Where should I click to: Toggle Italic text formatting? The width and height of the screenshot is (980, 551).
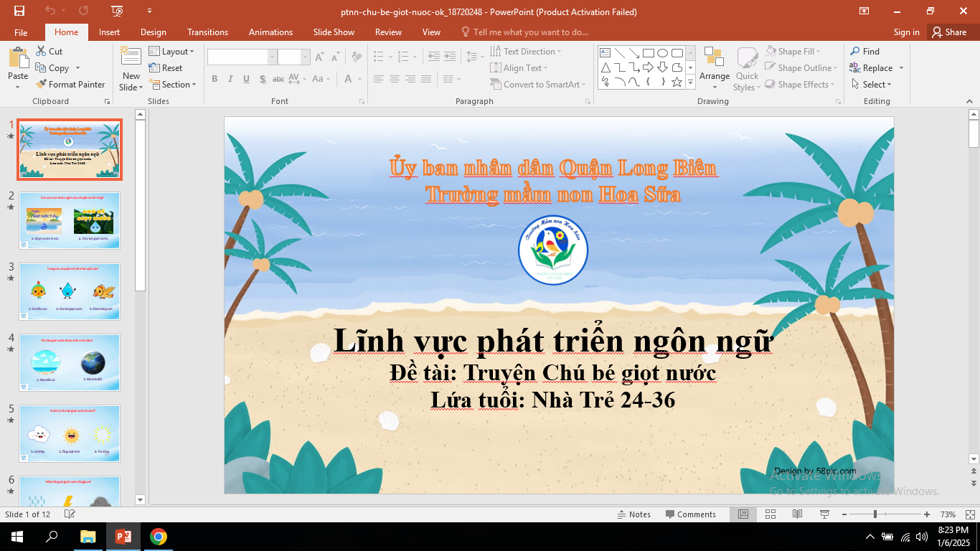pos(230,79)
